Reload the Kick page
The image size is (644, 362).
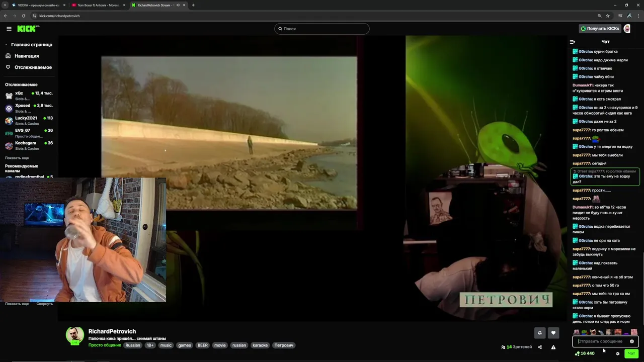point(23,16)
